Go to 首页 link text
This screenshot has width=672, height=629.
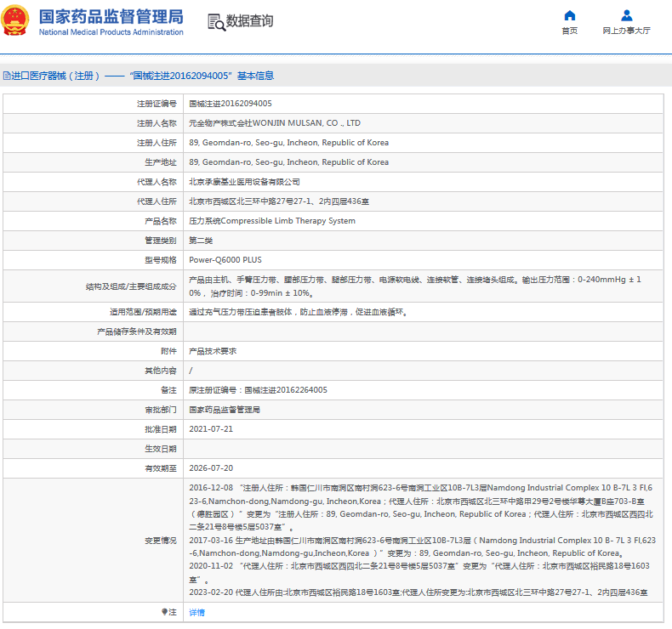pyautogui.click(x=570, y=31)
